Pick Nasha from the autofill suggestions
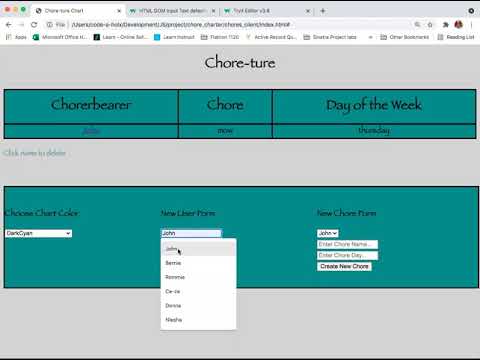 (x=198, y=320)
